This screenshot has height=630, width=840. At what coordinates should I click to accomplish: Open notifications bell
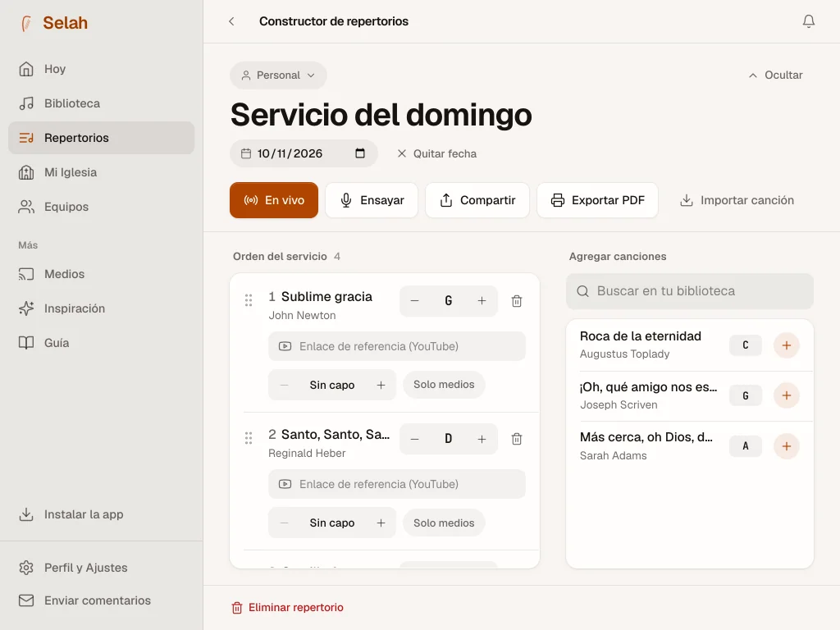coord(808,21)
